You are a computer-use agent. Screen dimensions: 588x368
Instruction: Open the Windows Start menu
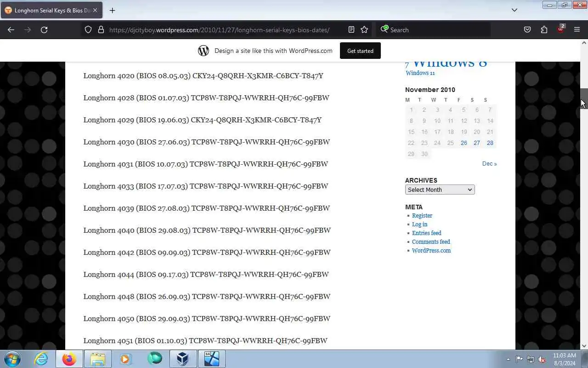pyautogui.click(x=11, y=359)
